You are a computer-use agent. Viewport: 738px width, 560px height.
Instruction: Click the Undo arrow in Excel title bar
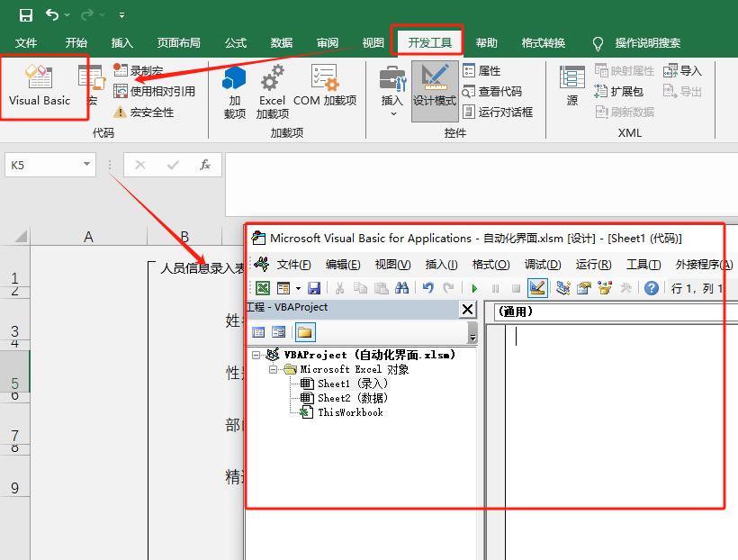coord(52,15)
